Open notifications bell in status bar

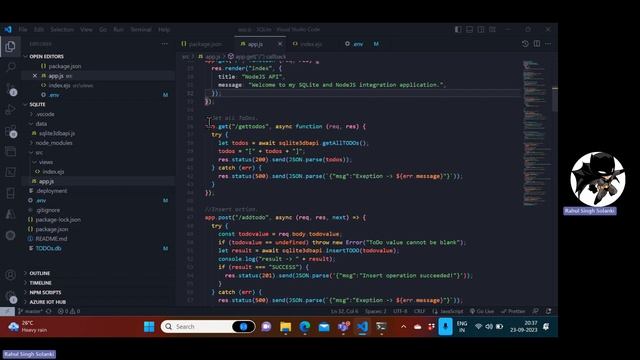(x=548, y=311)
